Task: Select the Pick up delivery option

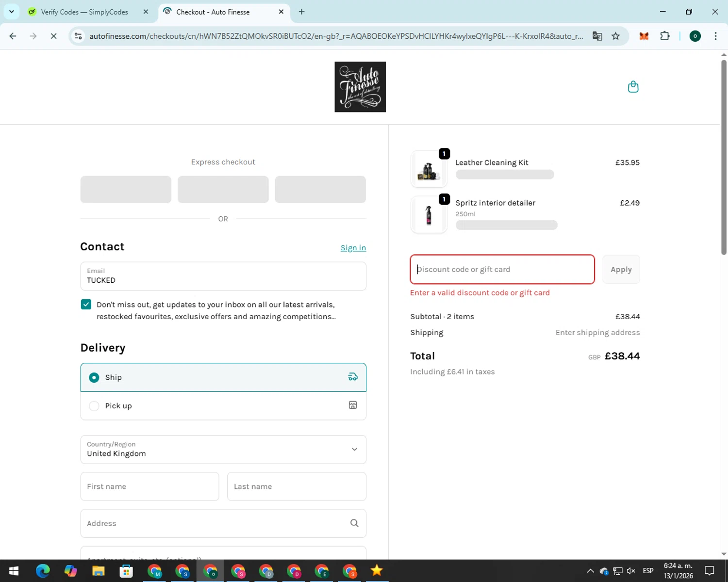Action: 223,405
